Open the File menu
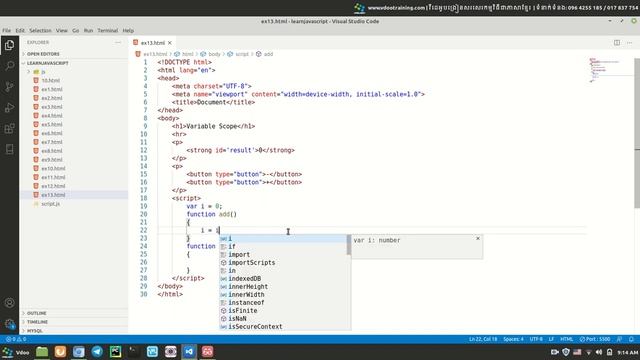 [7, 31]
